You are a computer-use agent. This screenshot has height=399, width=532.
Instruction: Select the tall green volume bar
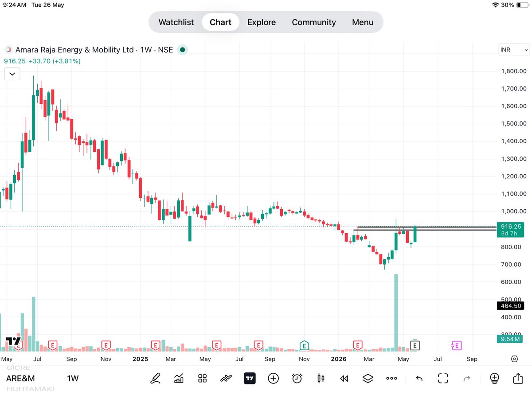click(x=396, y=313)
